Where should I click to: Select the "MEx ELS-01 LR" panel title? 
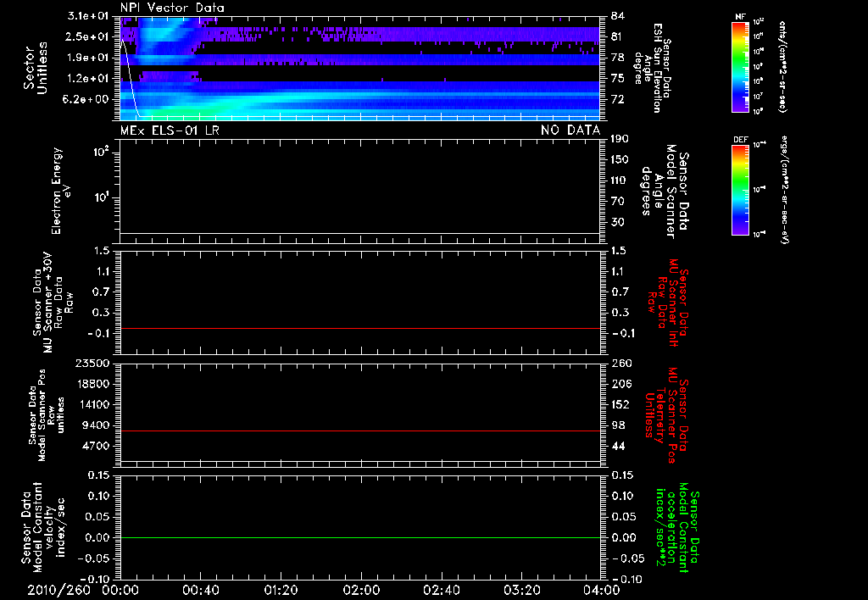click(170, 130)
